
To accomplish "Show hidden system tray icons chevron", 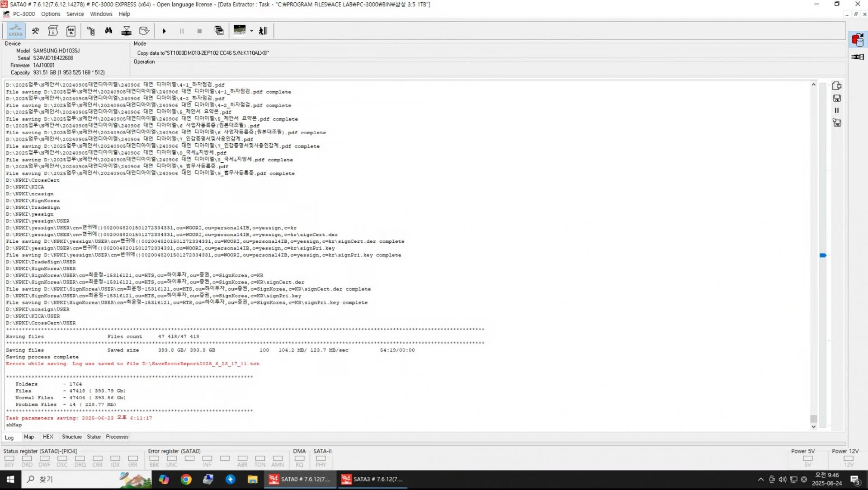I will pos(761,480).
